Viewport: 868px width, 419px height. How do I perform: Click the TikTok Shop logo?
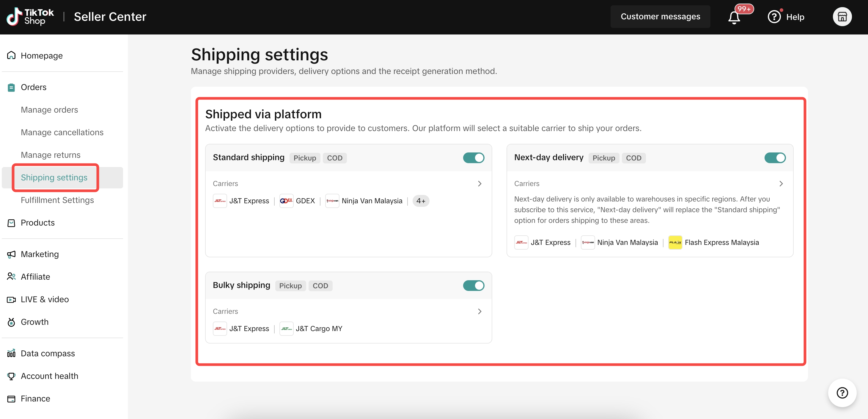[30, 17]
